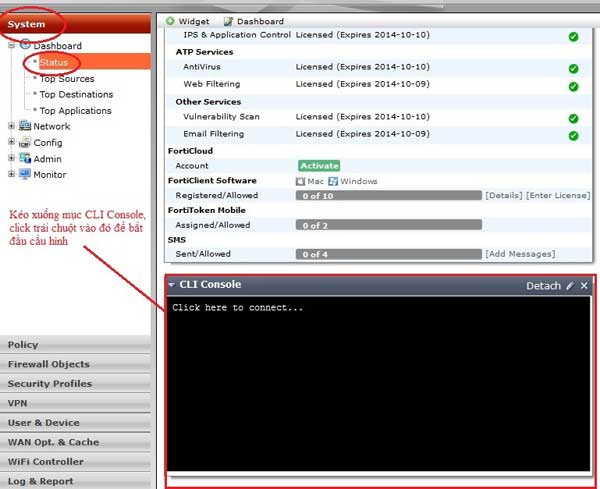Expand the Network tree node
Screen dimensions: 600x489
(x=11, y=126)
